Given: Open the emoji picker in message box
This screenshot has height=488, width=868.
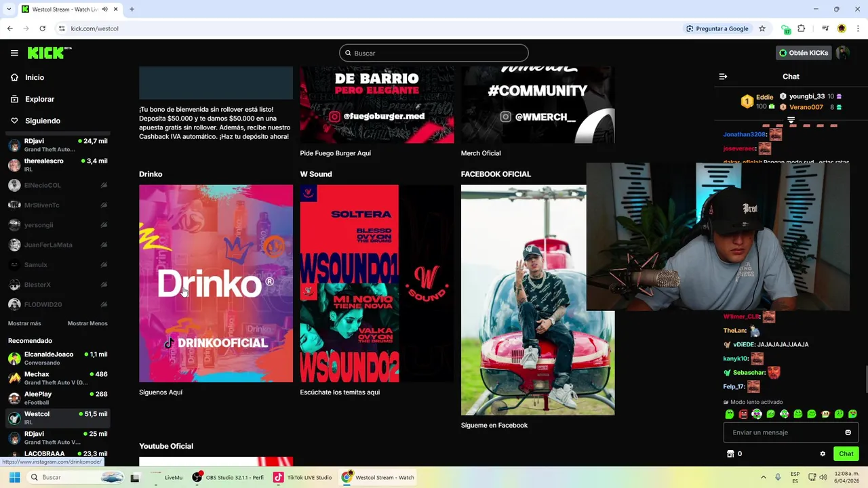Looking at the screenshot, I should point(848,432).
